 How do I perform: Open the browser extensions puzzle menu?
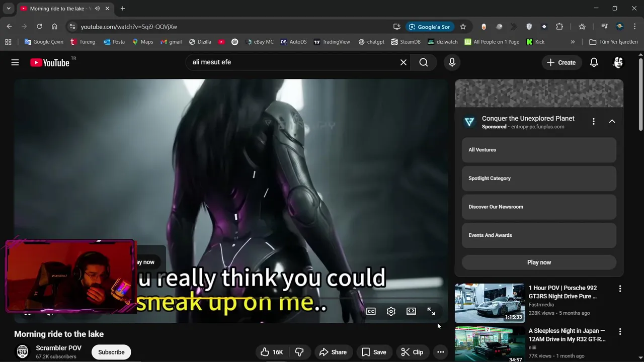(x=559, y=27)
